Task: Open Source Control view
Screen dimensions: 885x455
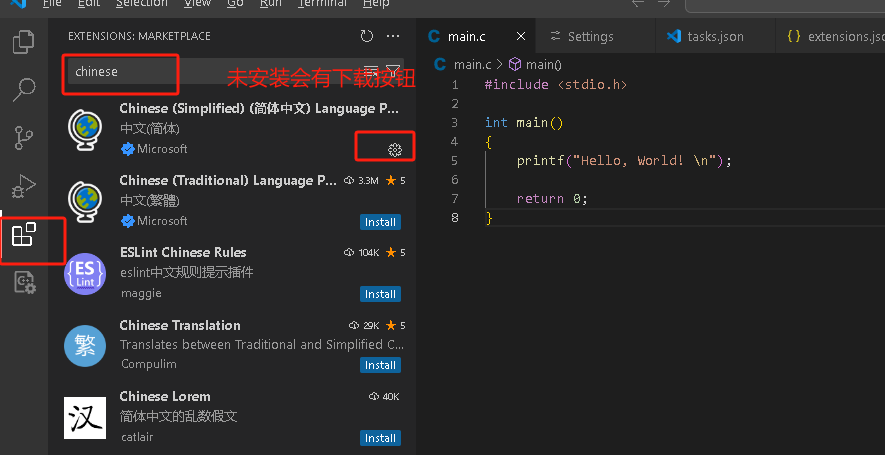Action: (x=24, y=138)
